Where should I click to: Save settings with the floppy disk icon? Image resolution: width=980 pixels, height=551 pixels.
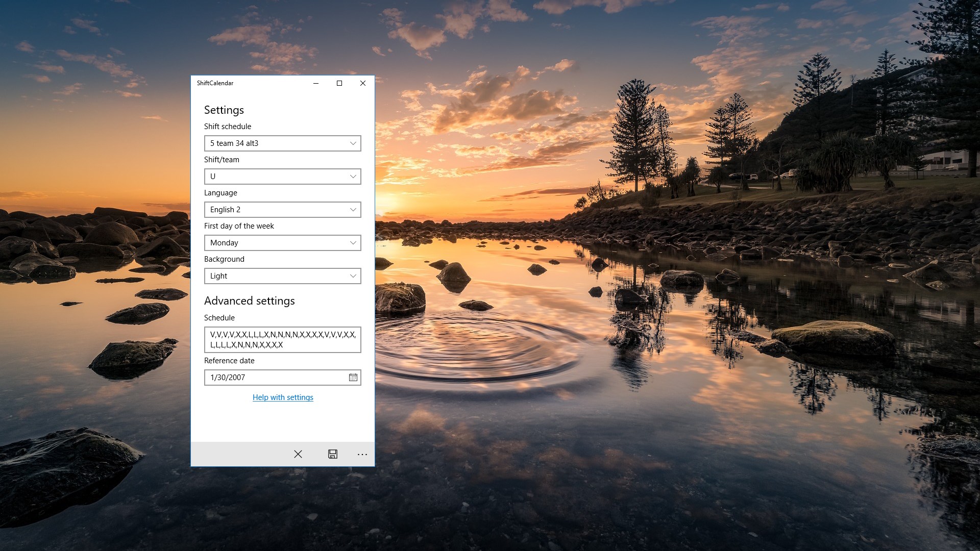click(333, 454)
